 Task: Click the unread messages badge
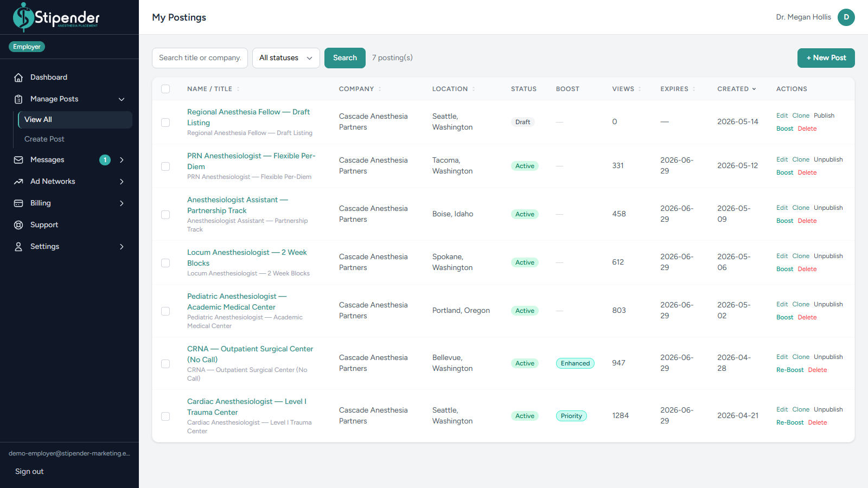105,160
